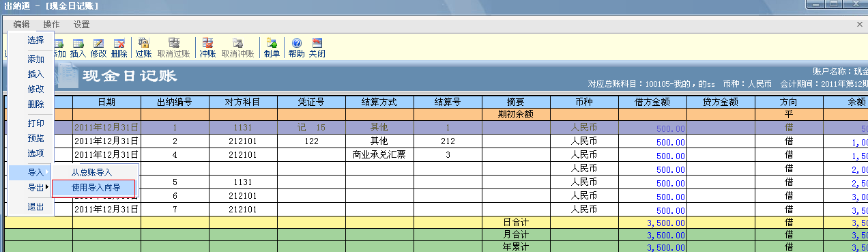This screenshot has width=868, height=252.
Task: Select the cell reading 记 15
Action: tap(311, 128)
